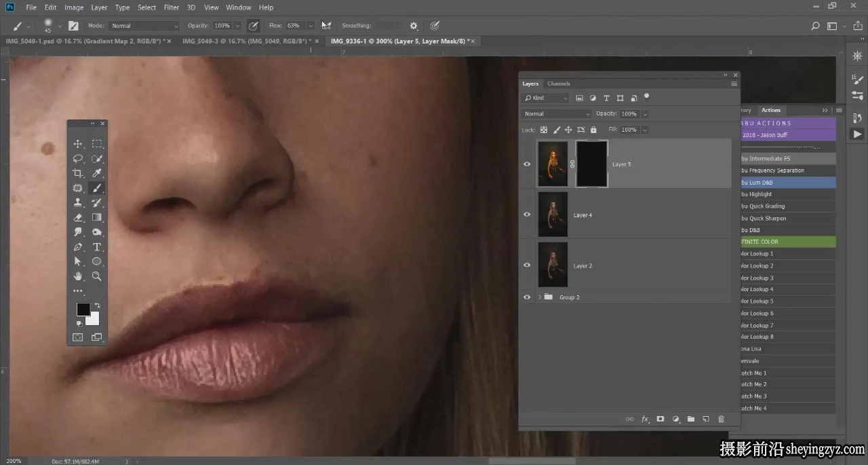Select the Ellipse shape tool
Viewport: 868px width, 465px height.
click(97, 261)
